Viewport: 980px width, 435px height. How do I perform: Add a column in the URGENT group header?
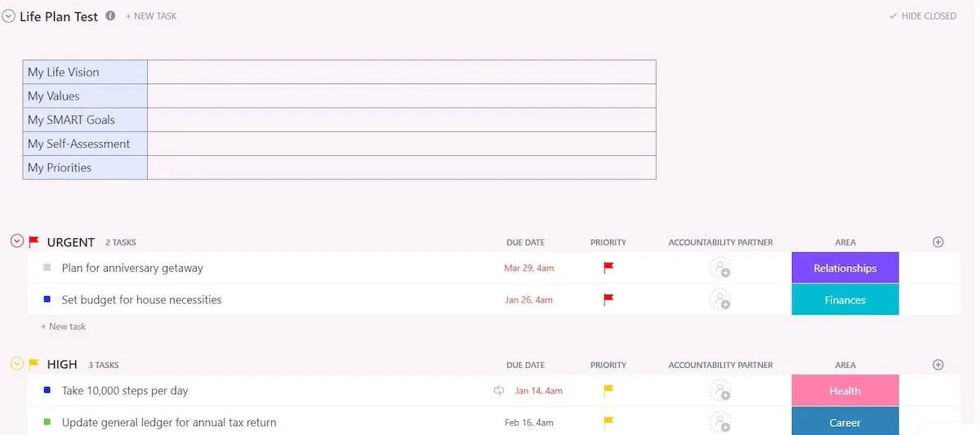coord(938,242)
